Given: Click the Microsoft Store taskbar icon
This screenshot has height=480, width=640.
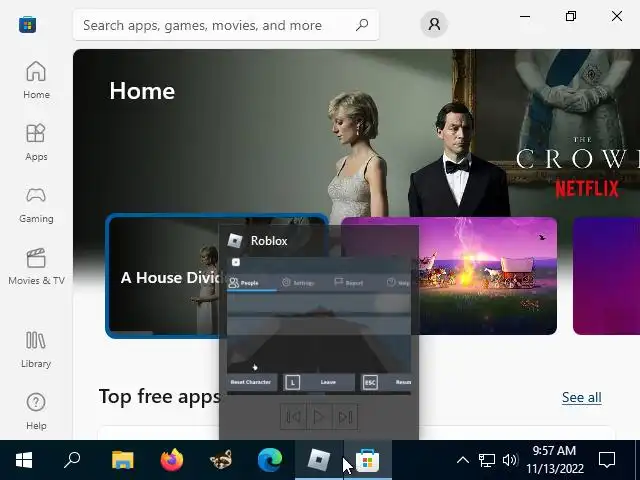Looking at the screenshot, I should pyautogui.click(x=368, y=460).
